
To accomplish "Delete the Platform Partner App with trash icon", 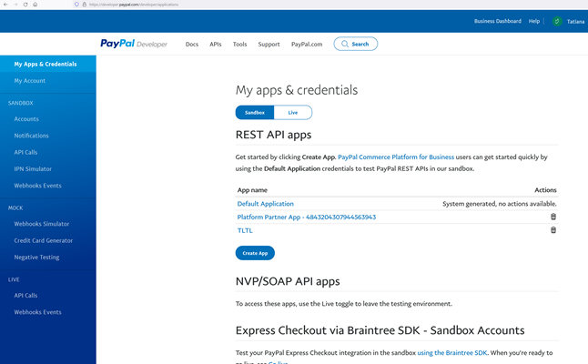I will (x=553, y=217).
